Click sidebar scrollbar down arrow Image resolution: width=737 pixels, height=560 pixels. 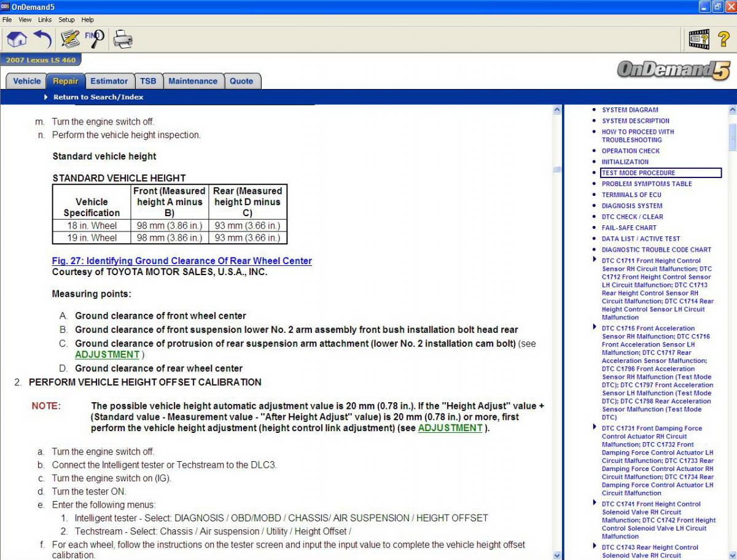tap(732, 555)
